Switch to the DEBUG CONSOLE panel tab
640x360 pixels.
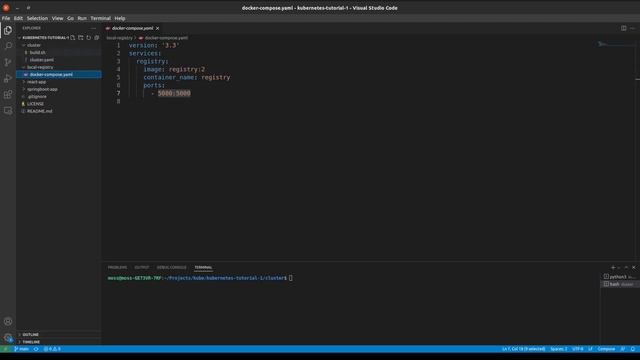(171, 267)
